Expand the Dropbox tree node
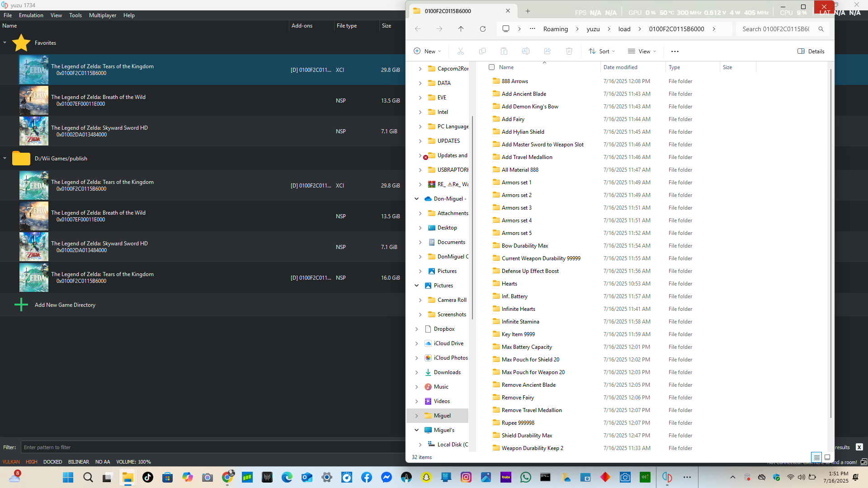The width and height of the screenshot is (868, 488). point(417,329)
